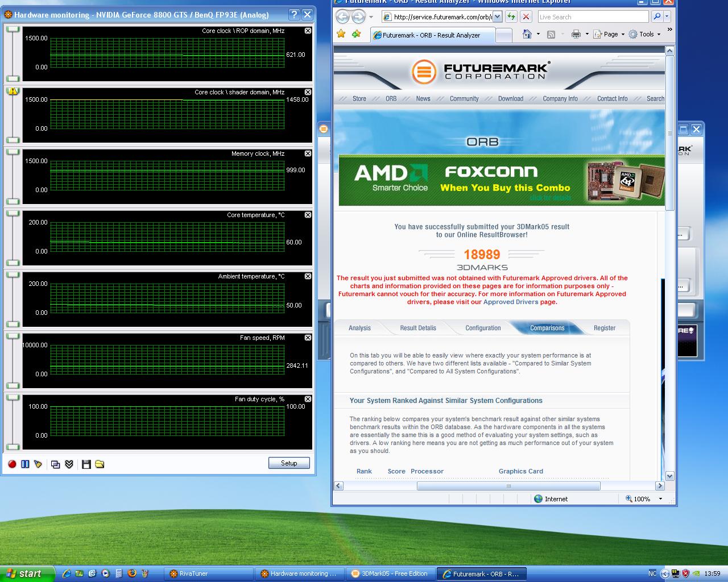
Task: Open the zoom level 100% dropdown
Action: click(660, 499)
